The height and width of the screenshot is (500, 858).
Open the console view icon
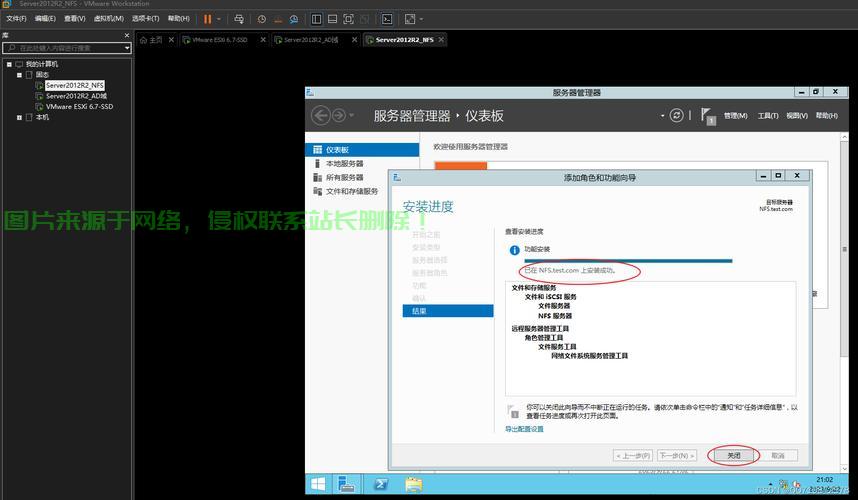387,19
